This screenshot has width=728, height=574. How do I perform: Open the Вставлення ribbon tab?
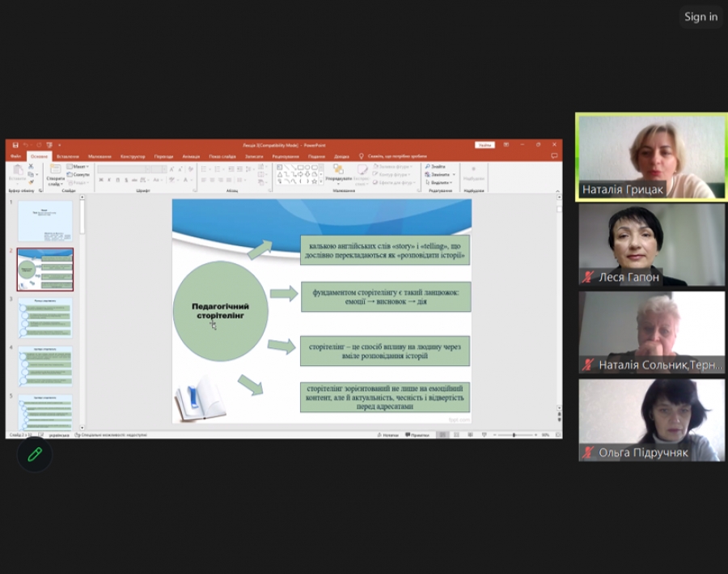[68, 156]
